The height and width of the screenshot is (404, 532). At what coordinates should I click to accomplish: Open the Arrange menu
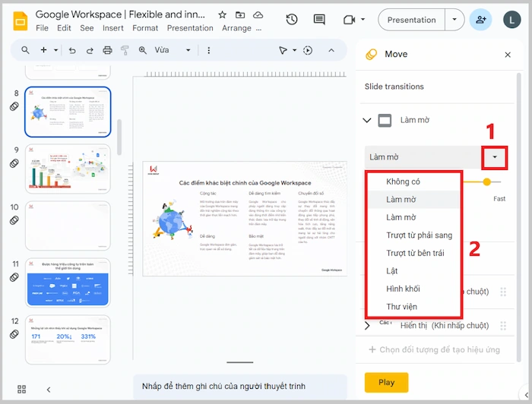point(237,28)
